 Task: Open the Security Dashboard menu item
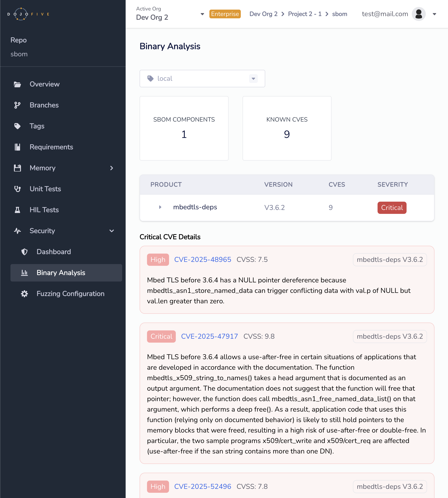point(54,252)
